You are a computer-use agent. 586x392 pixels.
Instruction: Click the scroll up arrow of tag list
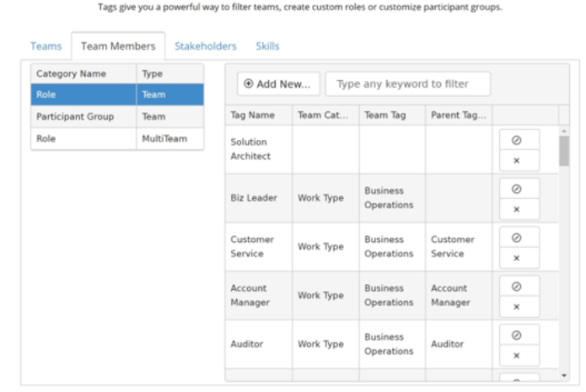(564, 132)
